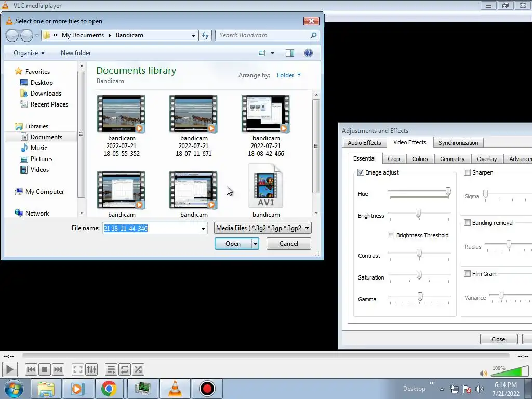The width and height of the screenshot is (532, 399).
Task: Click the dialog Back arrow button
Action: (x=12, y=35)
